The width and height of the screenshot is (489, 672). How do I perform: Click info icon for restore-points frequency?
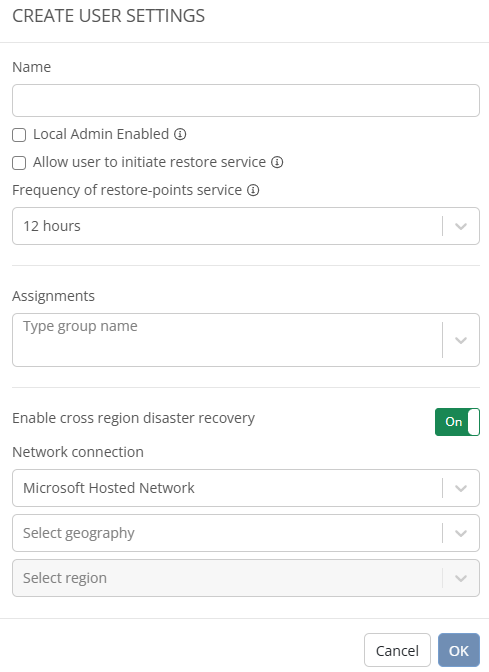click(253, 190)
